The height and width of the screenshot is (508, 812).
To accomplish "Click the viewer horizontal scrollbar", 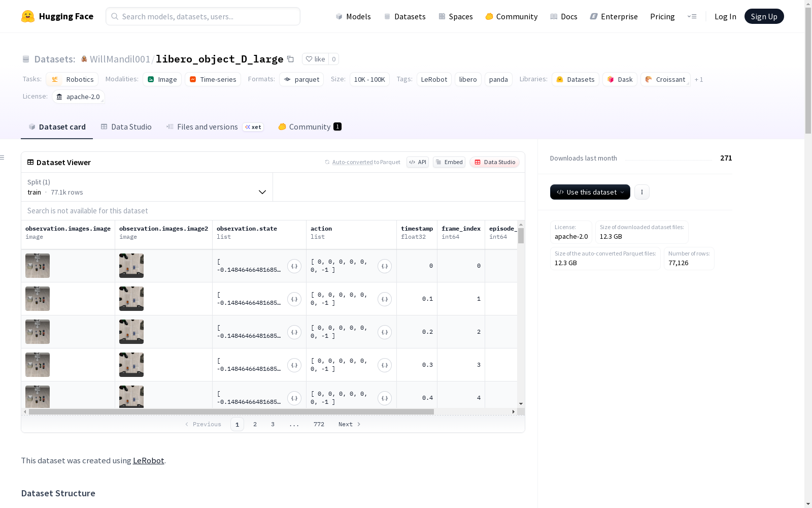I will pos(231,411).
